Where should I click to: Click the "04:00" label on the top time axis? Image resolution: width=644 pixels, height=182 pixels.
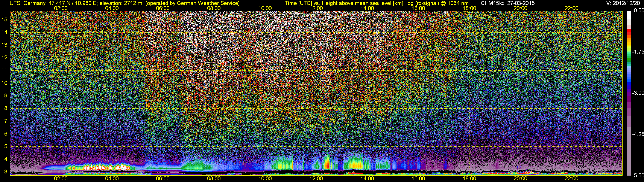(x=112, y=8)
